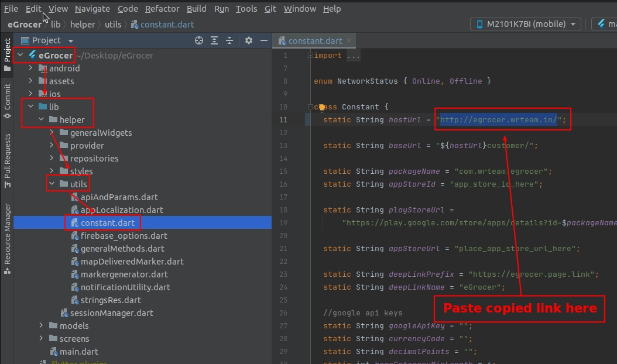
Task: Click helper in the breadcrumb bar
Action: pyautogui.click(x=83, y=25)
